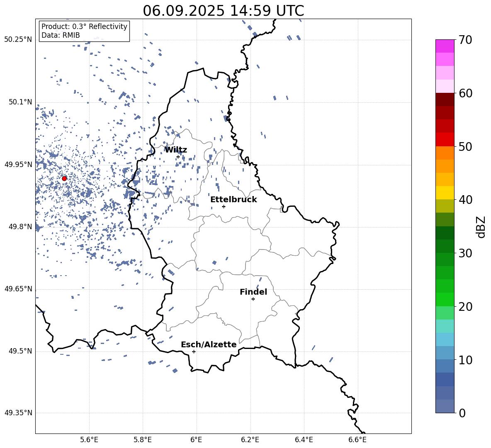Click the magenta top colorbar segment
This screenshot has width=491, height=448.
(x=445, y=46)
